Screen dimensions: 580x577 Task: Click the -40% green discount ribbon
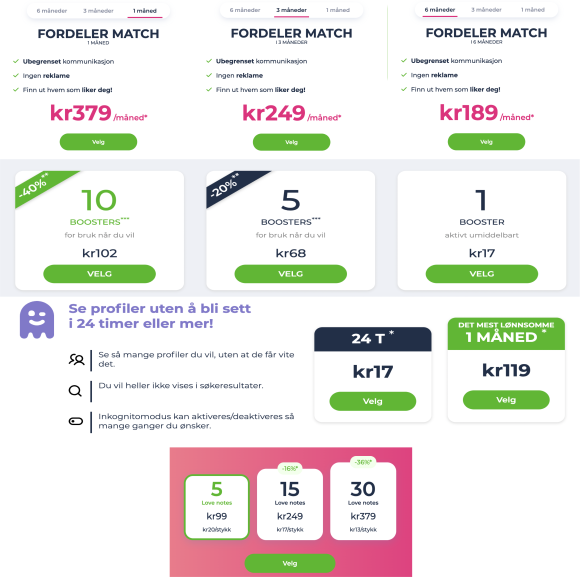[39, 187]
